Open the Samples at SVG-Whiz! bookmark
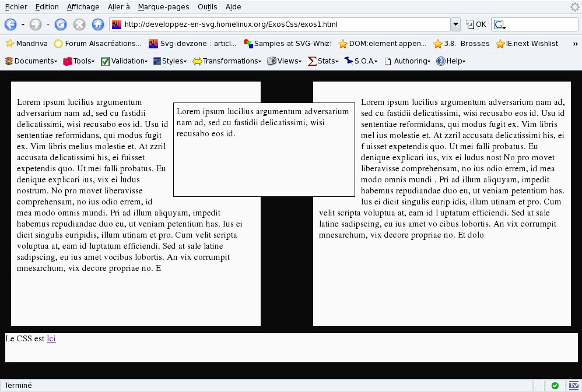 288,43
